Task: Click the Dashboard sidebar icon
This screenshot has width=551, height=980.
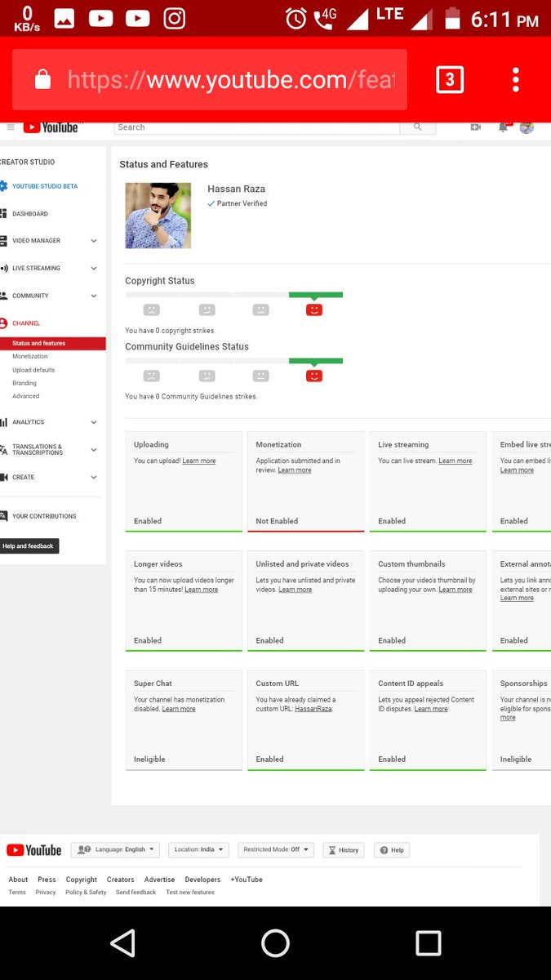Action: (x=3, y=214)
